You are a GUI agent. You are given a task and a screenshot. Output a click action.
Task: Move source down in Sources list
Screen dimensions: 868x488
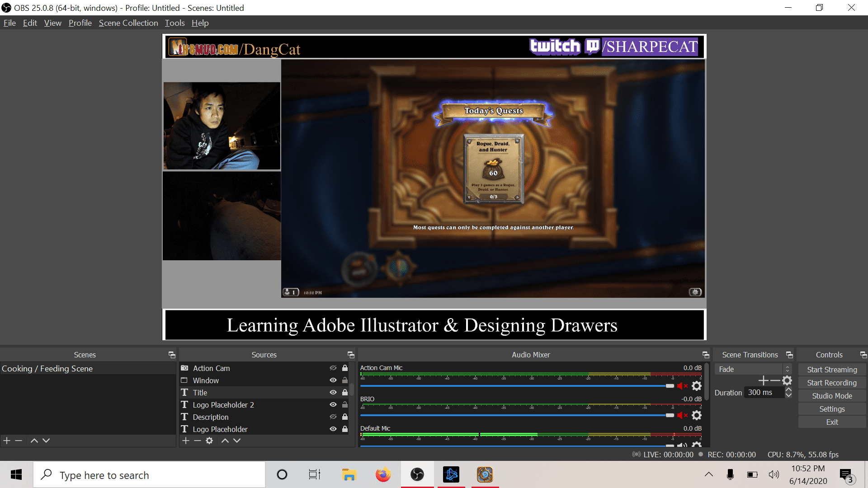click(x=237, y=441)
